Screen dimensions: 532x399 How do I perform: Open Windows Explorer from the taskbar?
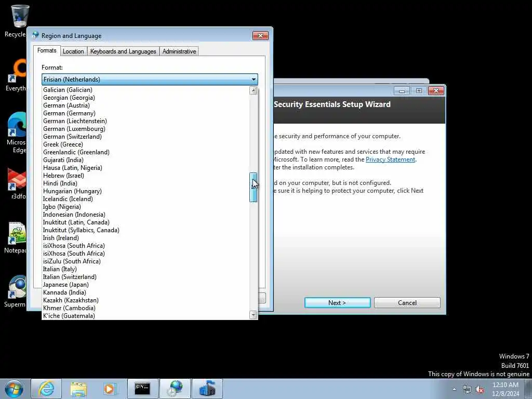(x=78, y=389)
